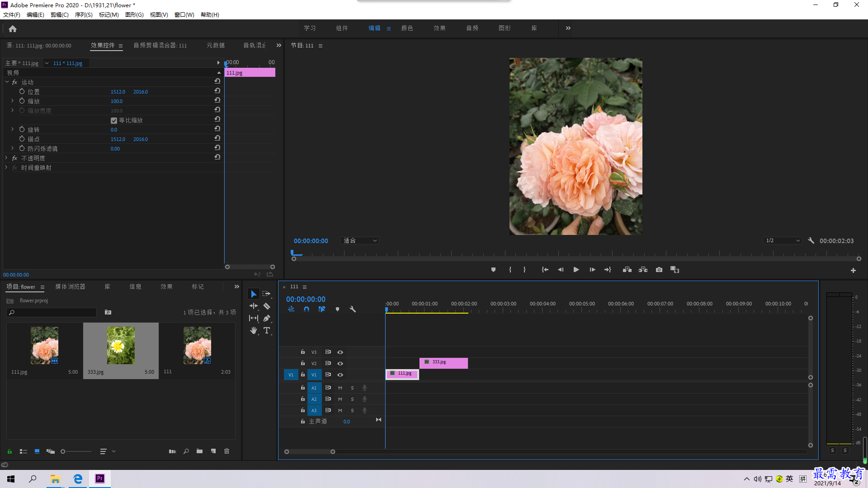The image size is (868, 488).
Task: Collapse the Motion effect group
Action: [x=7, y=82]
